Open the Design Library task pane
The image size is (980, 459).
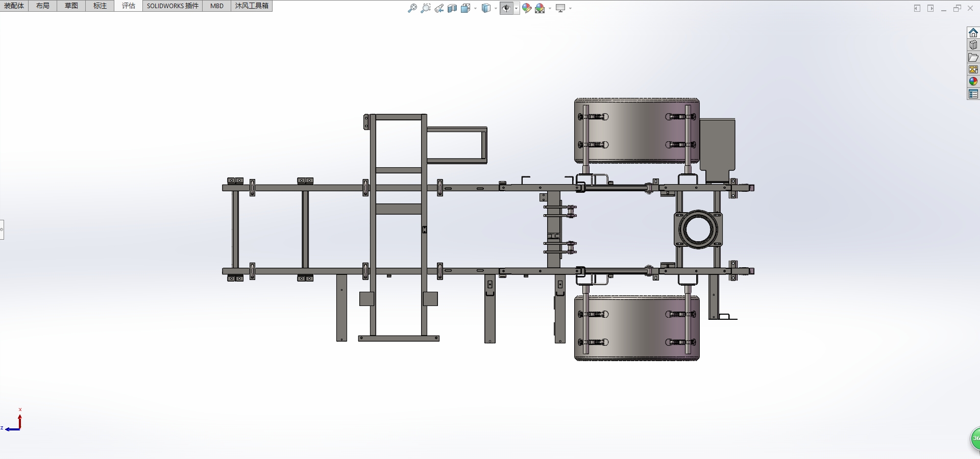pyautogui.click(x=973, y=45)
